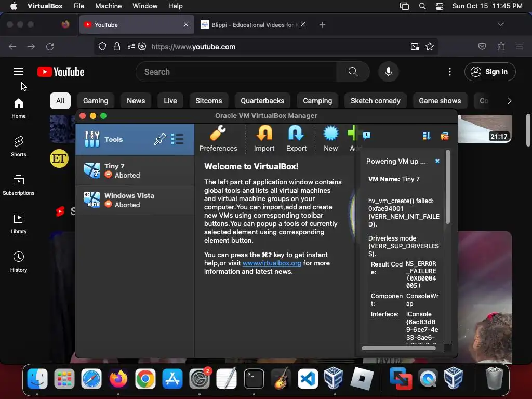The width and height of the screenshot is (532, 399).
Task: Select the Tools entry in VirtualBox
Action: pyautogui.click(x=135, y=139)
